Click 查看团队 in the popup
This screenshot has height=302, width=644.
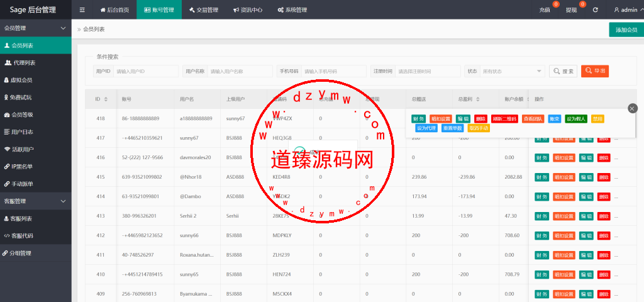[x=533, y=119]
